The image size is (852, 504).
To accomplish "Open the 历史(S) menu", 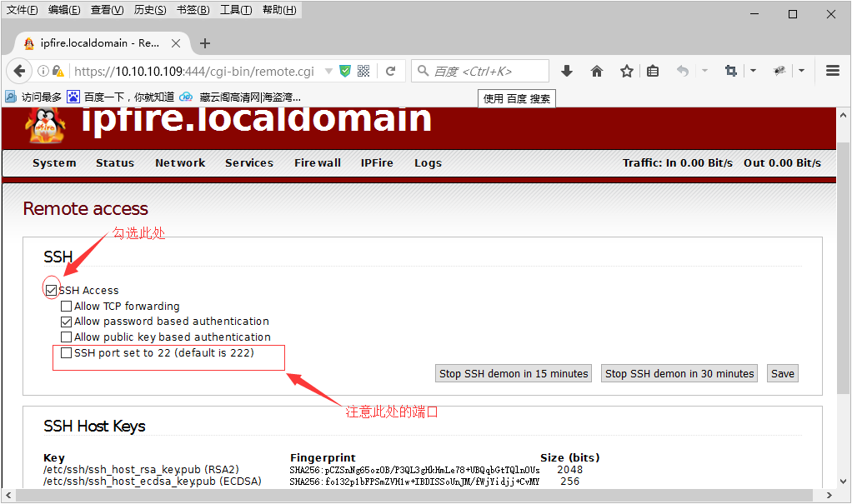I will tap(150, 10).
